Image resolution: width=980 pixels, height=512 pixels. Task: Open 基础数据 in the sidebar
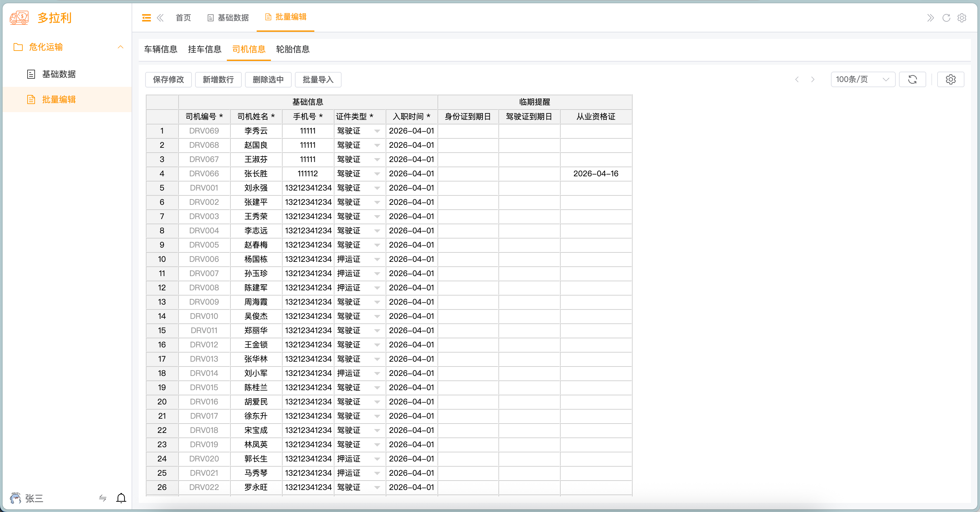[x=59, y=74]
